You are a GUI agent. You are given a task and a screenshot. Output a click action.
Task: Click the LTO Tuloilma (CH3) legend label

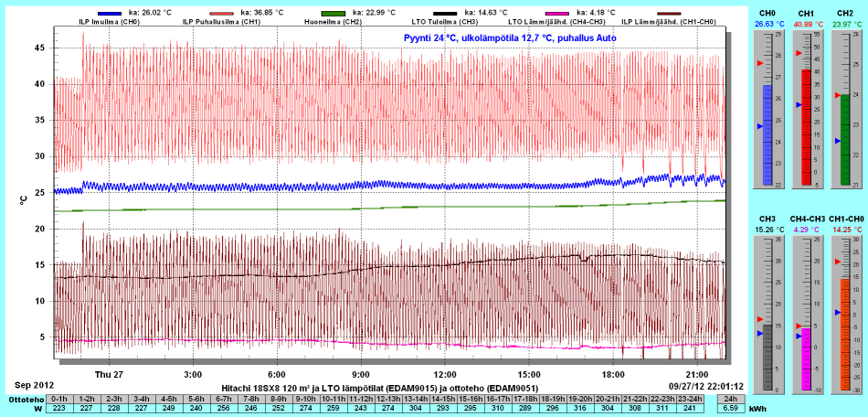(x=445, y=21)
